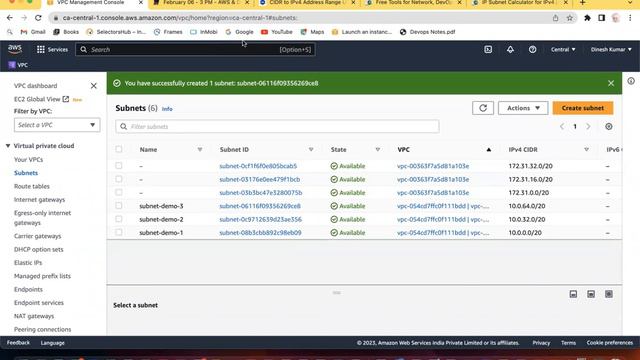The image size is (640, 360).
Task: Open Internet gateways in sidebar
Action: pyautogui.click(x=40, y=200)
